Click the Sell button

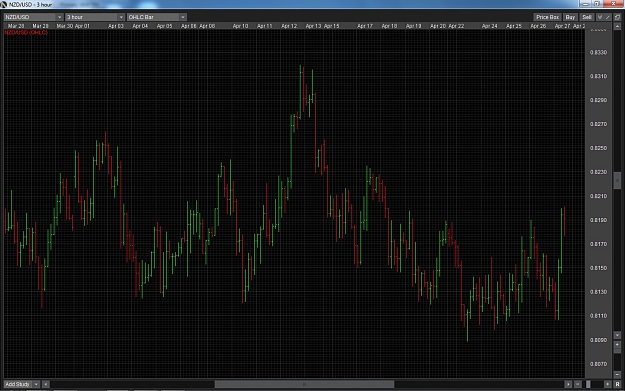point(587,17)
